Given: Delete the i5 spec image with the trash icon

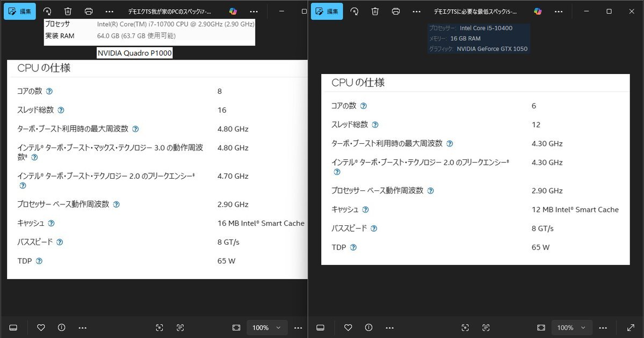Looking at the screenshot, I should 375,11.
